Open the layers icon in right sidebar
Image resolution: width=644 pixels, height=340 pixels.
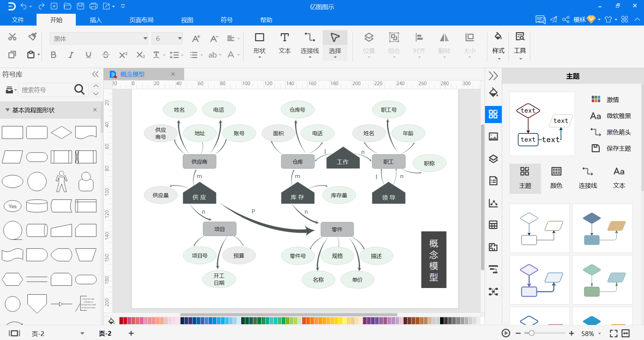click(x=493, y=159)
